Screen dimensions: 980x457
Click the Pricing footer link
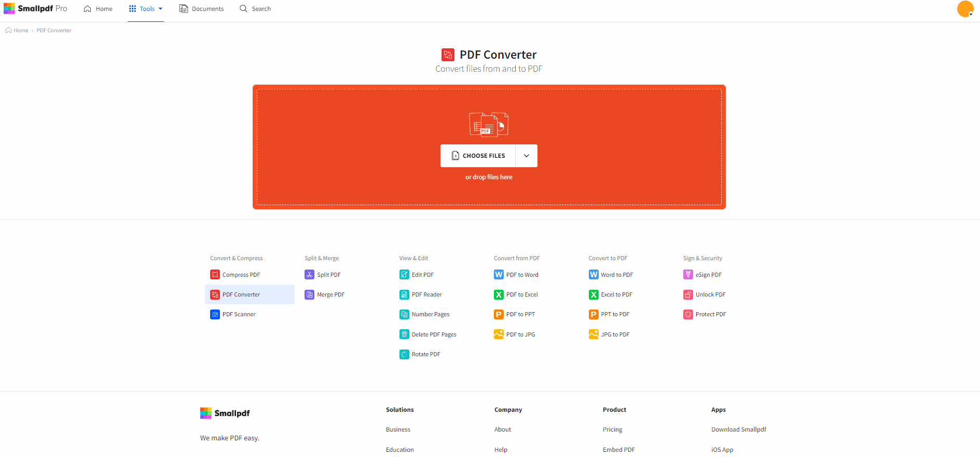coord(613,429)
